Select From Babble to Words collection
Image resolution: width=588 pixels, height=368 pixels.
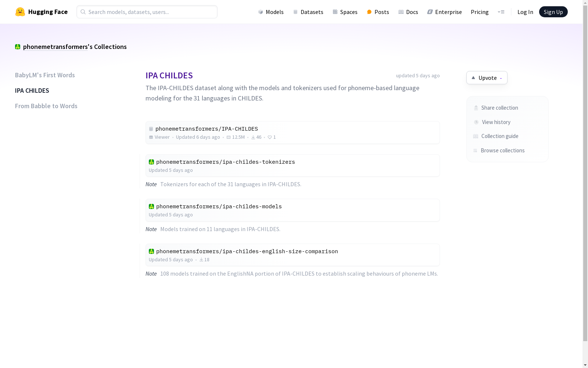coord(46,106)
